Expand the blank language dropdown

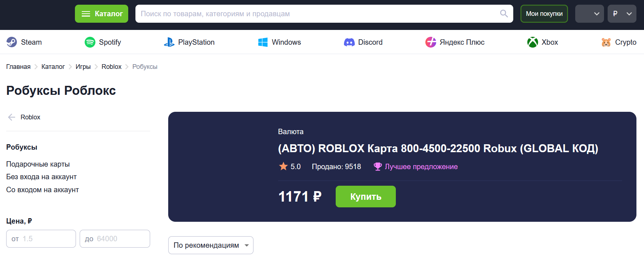(590, 14)
